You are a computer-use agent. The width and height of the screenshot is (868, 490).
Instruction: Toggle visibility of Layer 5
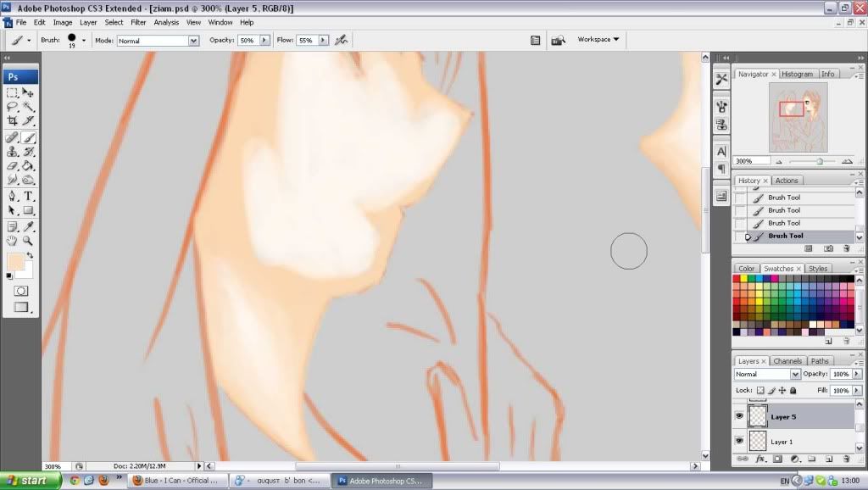click(739, 416)
